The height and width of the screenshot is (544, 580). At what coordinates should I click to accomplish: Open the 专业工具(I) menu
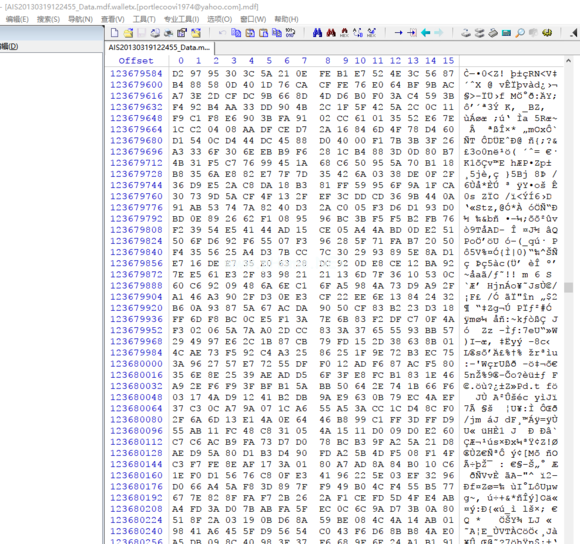pyautogui.click(x=182, y=19)
